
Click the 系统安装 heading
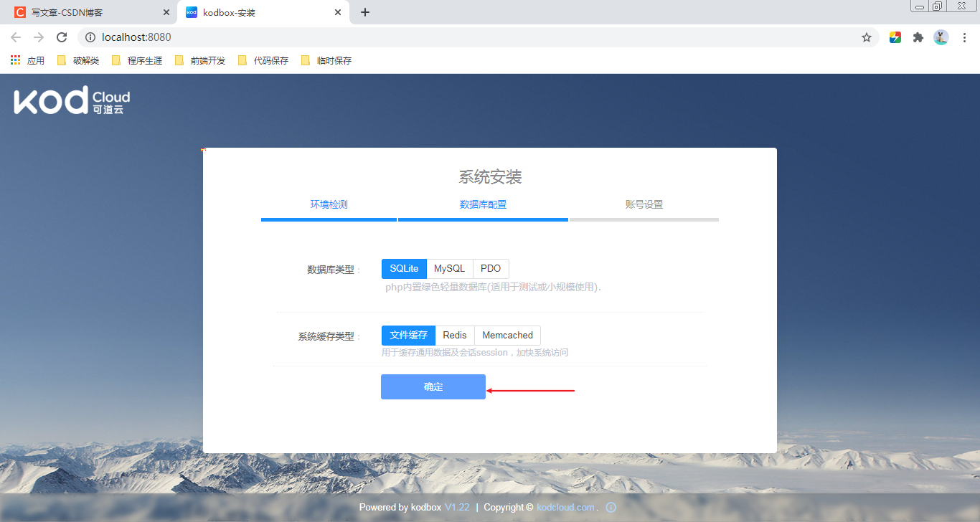(x=490, y=176)
